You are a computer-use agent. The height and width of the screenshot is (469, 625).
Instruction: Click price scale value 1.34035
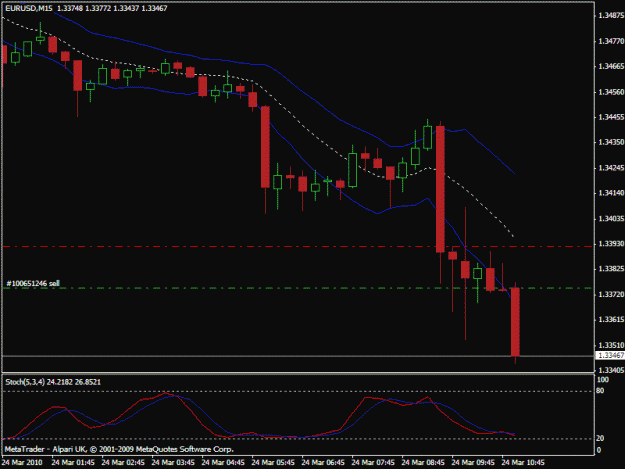(611, 218)
